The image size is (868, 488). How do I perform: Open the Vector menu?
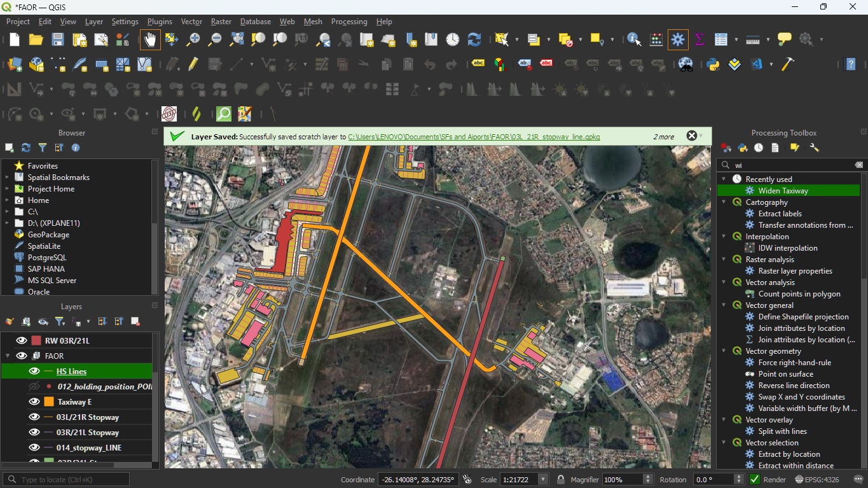[x=191, y=22]
